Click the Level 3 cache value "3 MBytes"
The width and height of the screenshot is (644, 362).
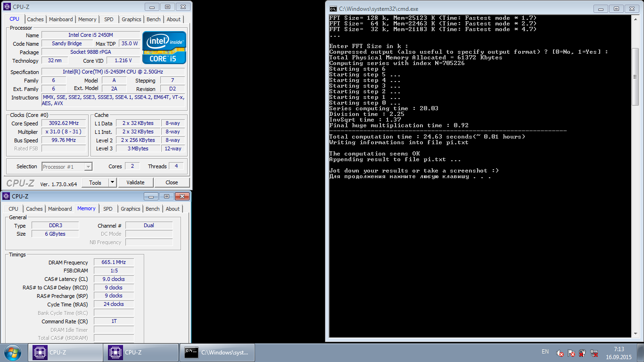(x=138, y=148)
